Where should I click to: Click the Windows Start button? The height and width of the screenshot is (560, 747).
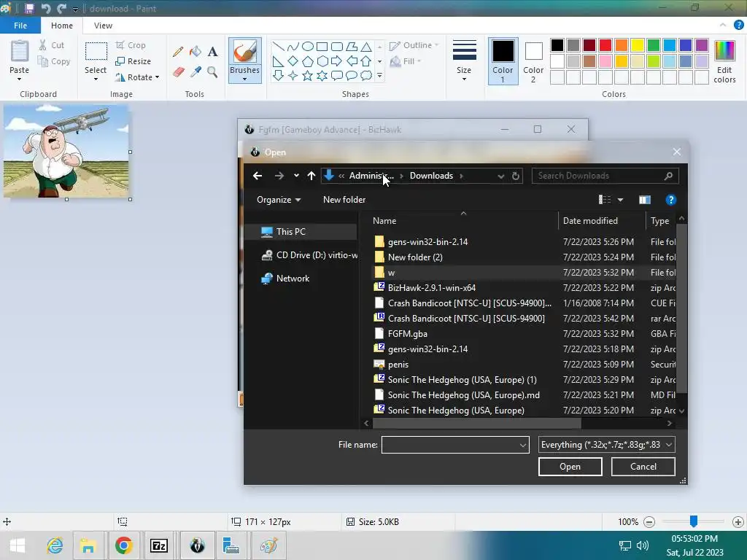click(x=18, y=545)
